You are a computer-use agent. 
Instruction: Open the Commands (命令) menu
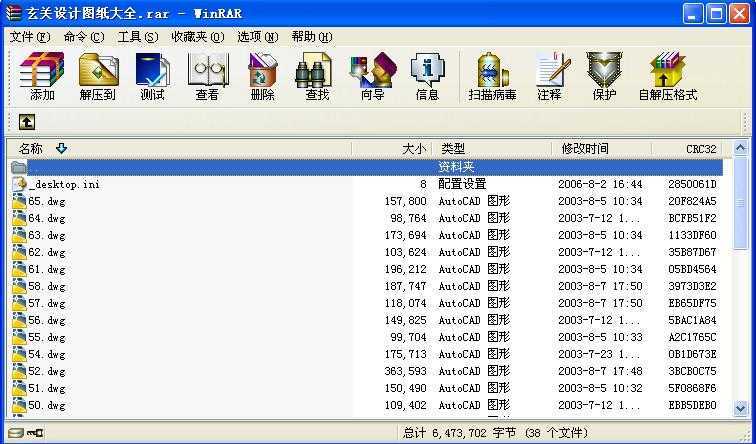pyautogui.click(x=84, y=37)
